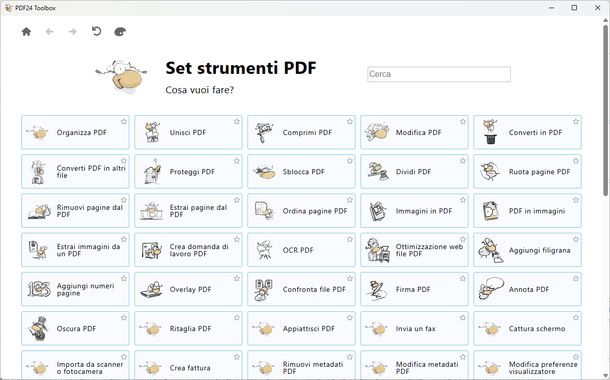Open the Oscura PDF tile
The image size is (610, 380).
click(75, 328)
